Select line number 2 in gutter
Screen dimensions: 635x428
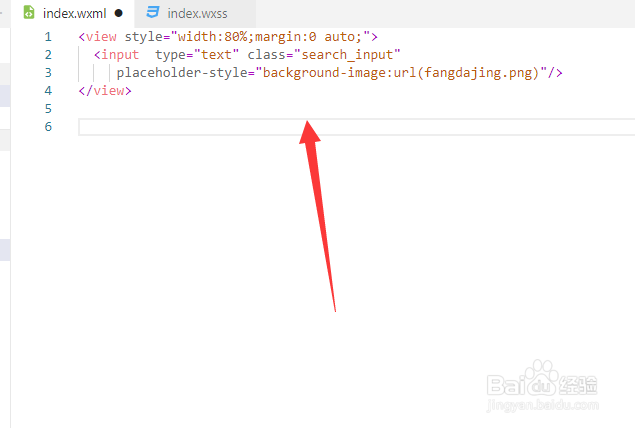pyautogui.click(x=48, y=55)
